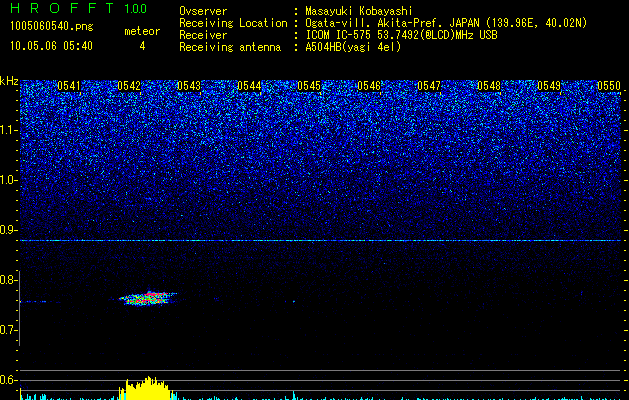Click the observer name Masayuki Kobayashi
This screenshot has height=400, width=629.
[x=359, y=11]
